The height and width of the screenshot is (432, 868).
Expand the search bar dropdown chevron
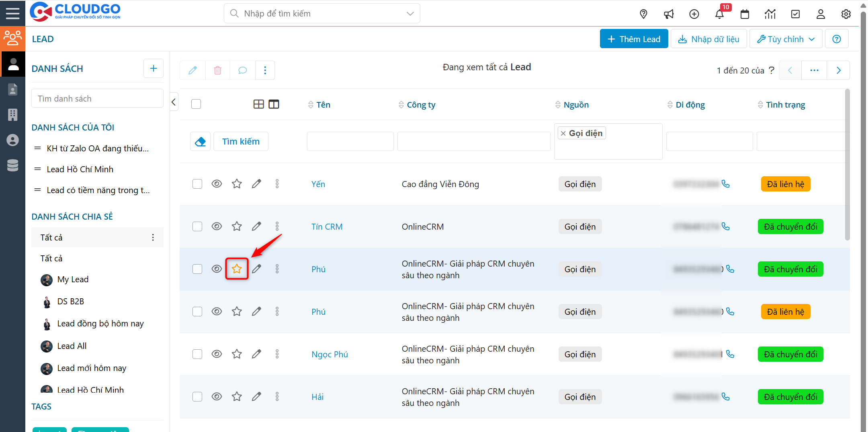click(410, 13)
